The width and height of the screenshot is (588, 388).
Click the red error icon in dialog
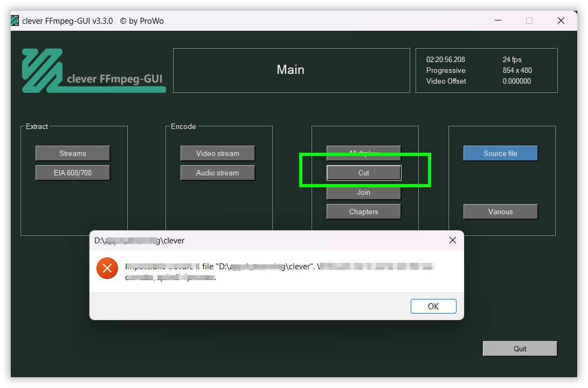click(x=107, y=268)
